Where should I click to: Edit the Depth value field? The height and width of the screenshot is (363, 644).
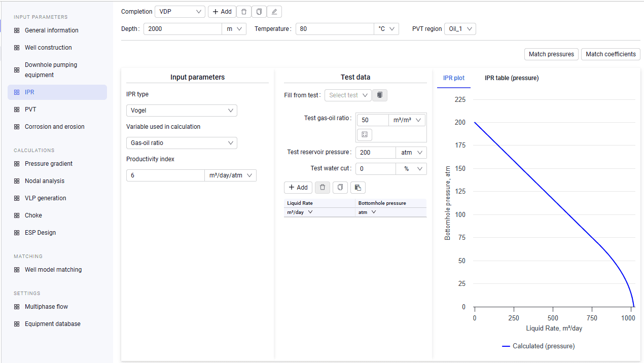[183, 29]
